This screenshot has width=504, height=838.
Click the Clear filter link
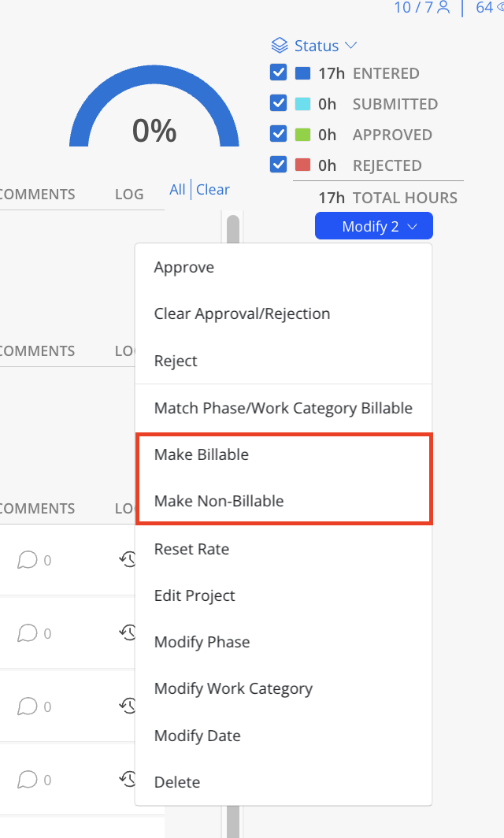point(213,189)
